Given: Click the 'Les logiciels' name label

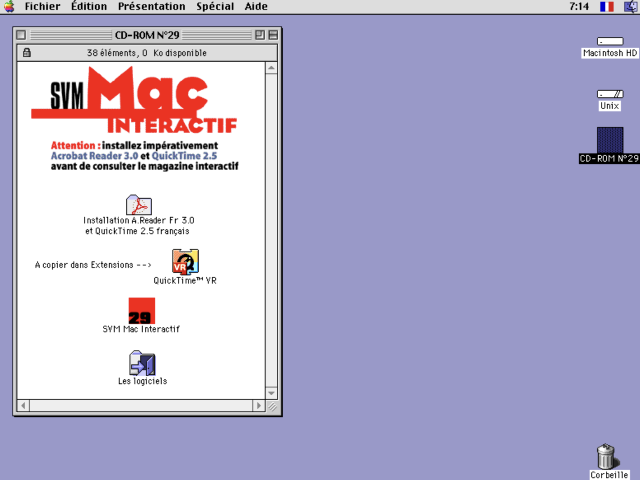Looking at the screenshot, I should click(x=142, y=381).
